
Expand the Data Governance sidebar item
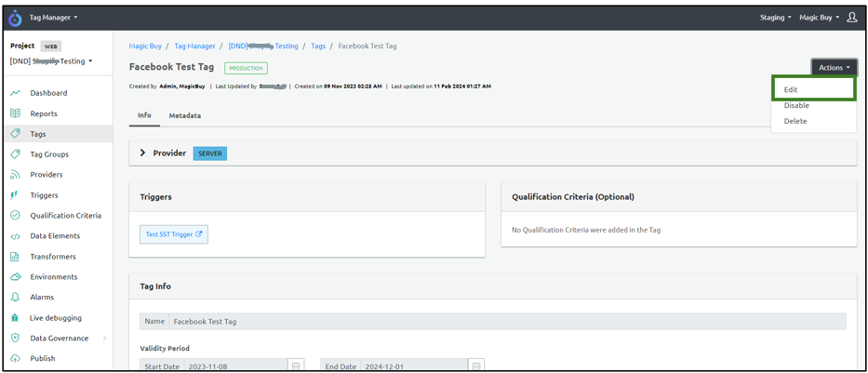(103, 339)
